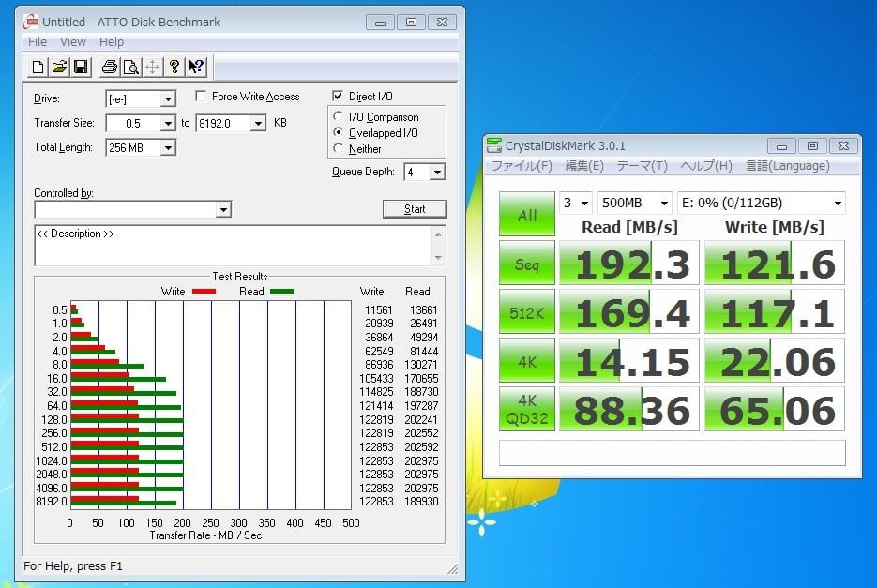Viewport: 877px width, 588px height.
Task: Select the Neither radio button
Action: (338, 148)
